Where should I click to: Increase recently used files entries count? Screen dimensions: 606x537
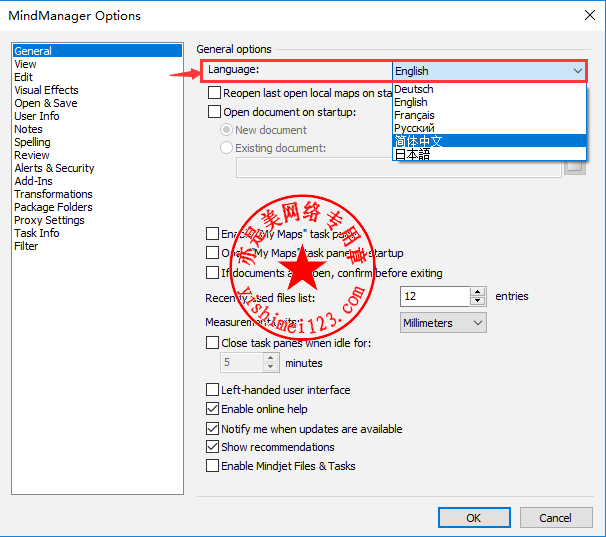coord(478,292)
